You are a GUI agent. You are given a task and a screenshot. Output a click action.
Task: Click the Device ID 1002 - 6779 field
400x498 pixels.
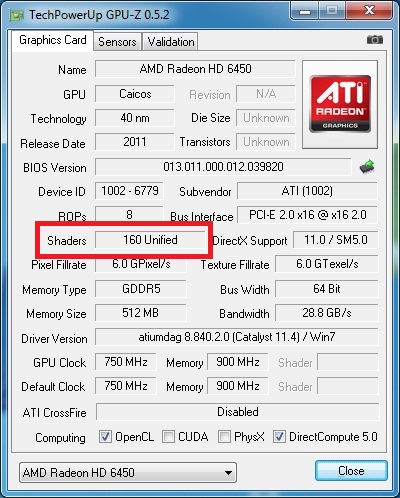pos(129,191)
